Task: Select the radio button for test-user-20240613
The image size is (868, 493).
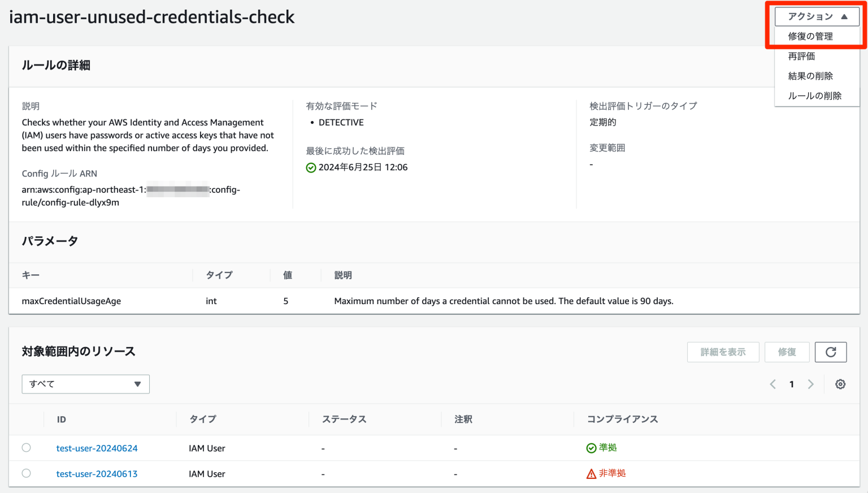Action: 26,473
